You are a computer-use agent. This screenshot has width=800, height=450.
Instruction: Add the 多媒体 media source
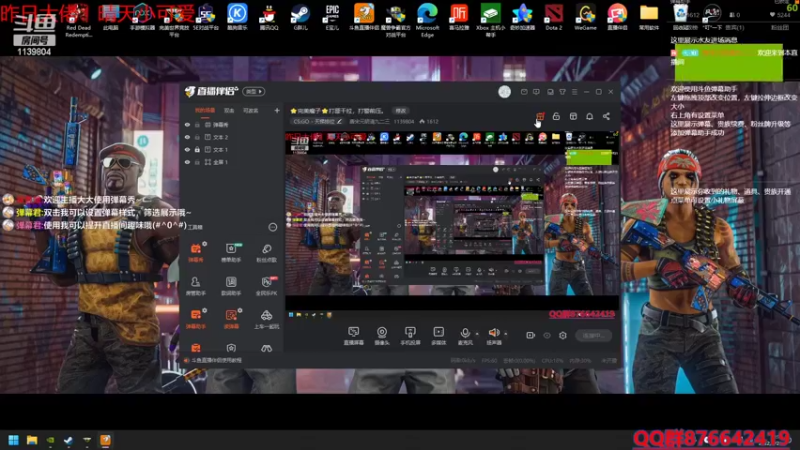(439, 336)
